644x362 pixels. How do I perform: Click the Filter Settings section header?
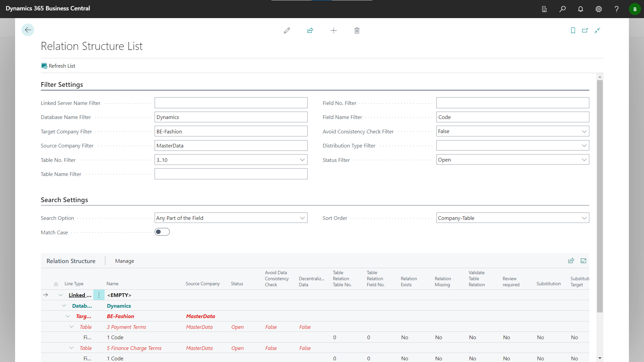[x=62, y=84]
